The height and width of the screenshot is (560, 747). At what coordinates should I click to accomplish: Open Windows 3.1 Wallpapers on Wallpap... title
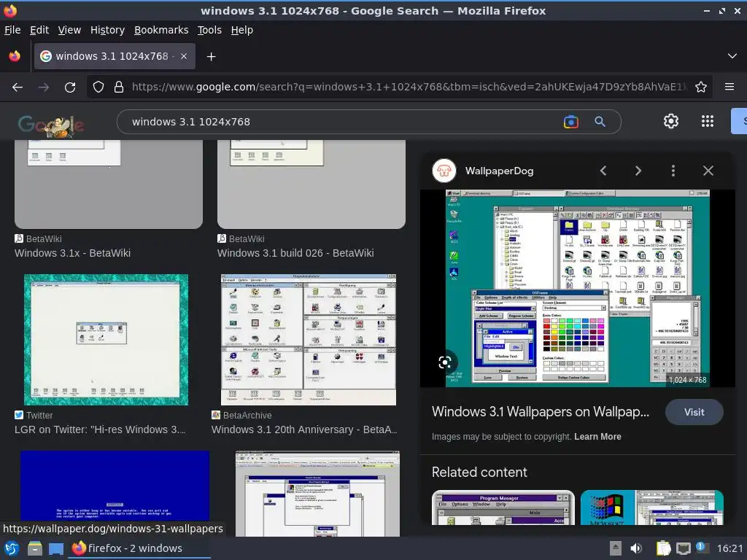click(541, 412)
